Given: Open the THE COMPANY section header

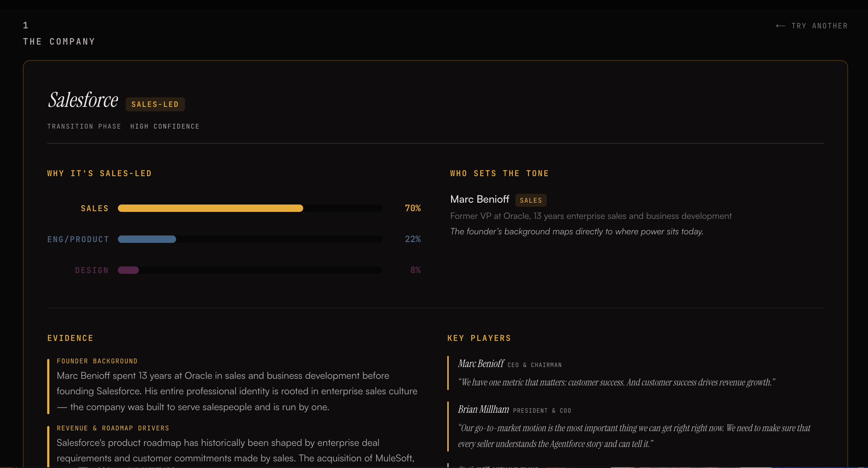Looking at the screenshot, I should [59, 41].
